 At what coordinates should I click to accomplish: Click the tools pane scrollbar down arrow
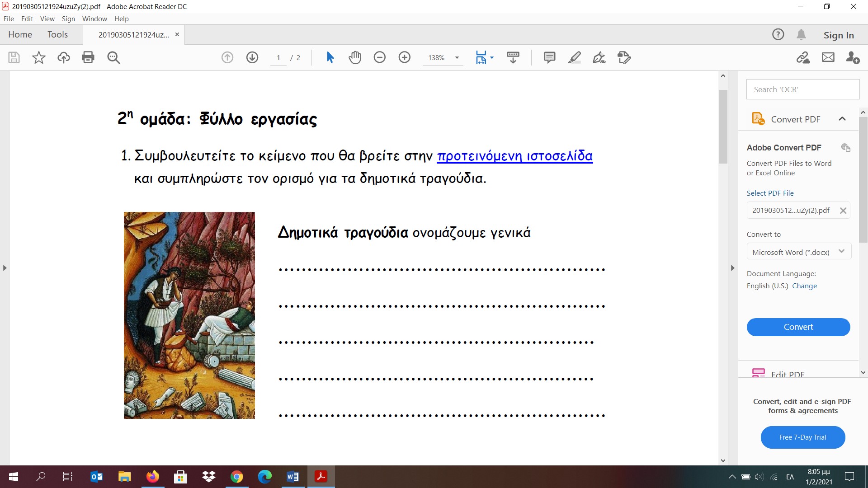click(x=863, y=373)
